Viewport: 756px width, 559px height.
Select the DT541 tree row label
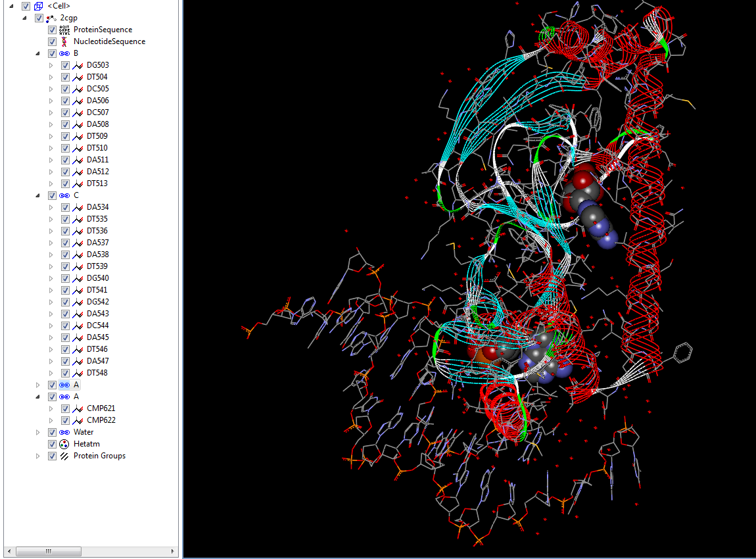coord(97,290)
